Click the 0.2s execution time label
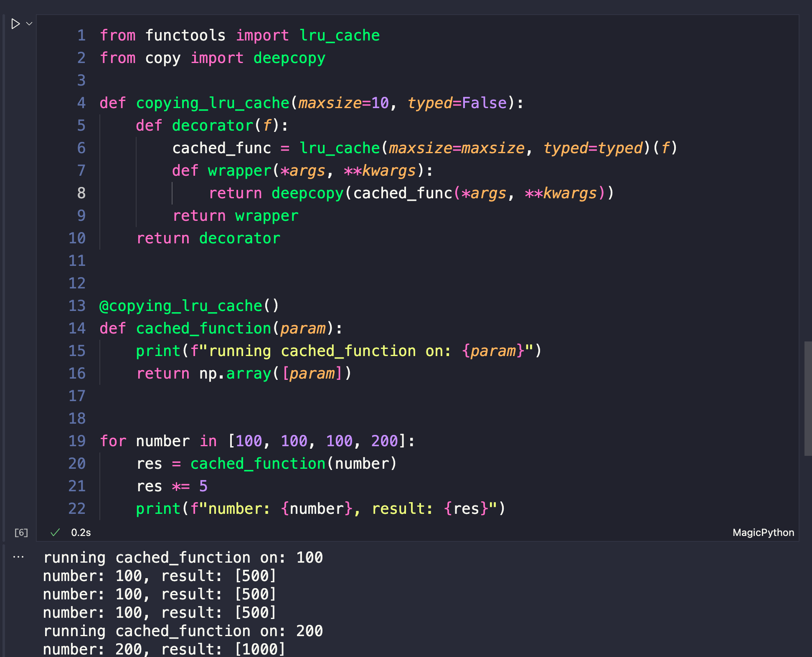The height and width of the screenshot is (657, 812). (81, 532)
